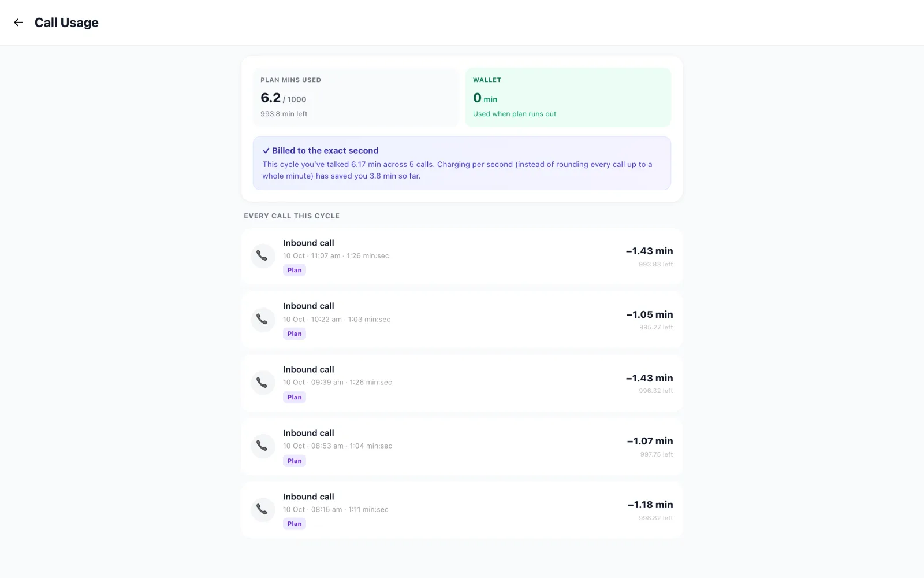Click the '996.32 left' balance
924x578 pixels.
656,391
